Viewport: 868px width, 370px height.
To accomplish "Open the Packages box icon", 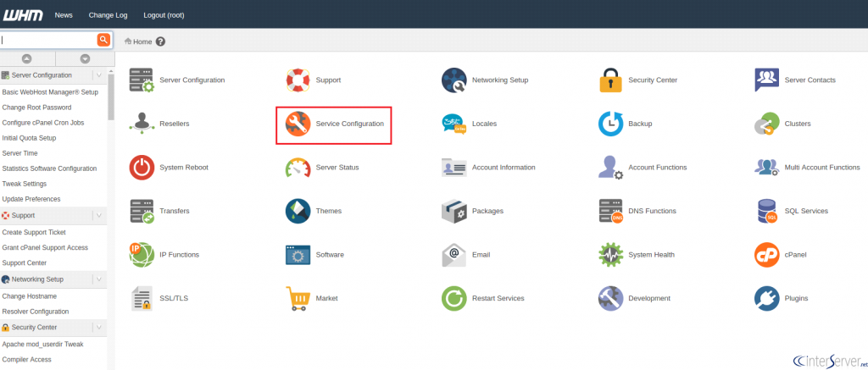I will pos(454,212).
